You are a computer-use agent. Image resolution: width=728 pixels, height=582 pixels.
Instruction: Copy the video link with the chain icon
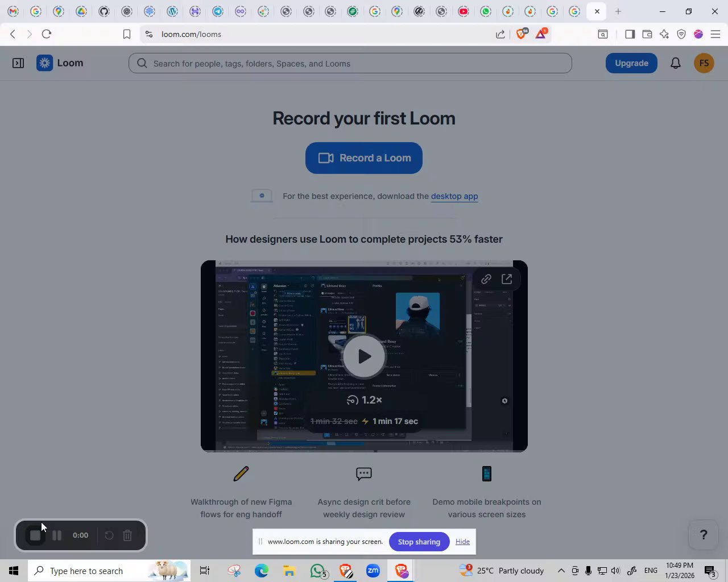tap(486, 279)
